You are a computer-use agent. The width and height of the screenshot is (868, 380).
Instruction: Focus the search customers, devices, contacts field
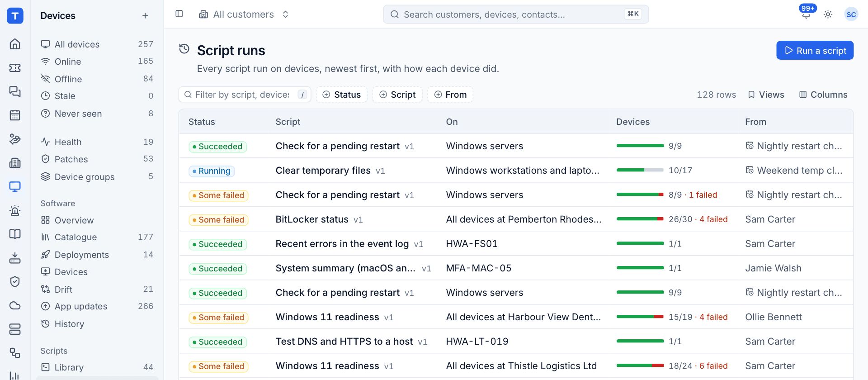tap(516, 14)
